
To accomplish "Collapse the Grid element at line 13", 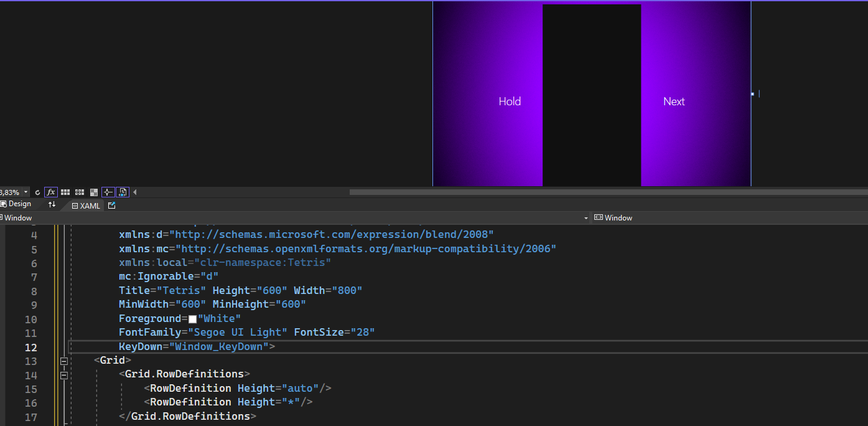I will (x=63, y=361).
